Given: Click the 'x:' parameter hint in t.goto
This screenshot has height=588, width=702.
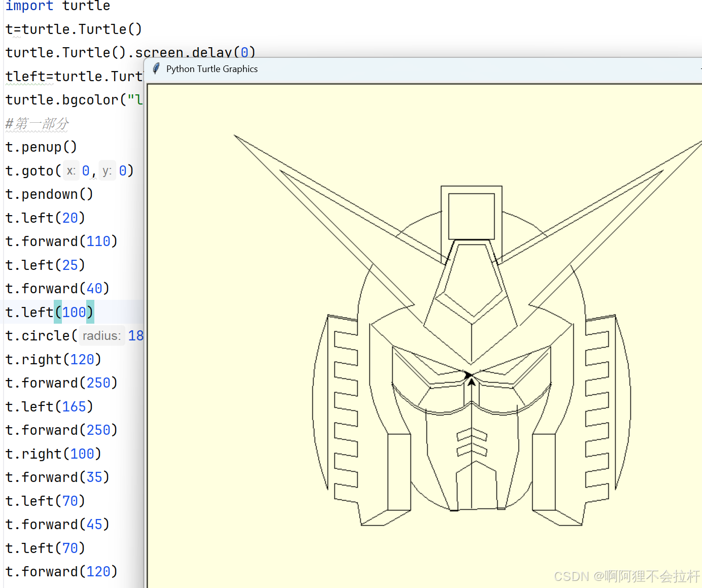Looking at the screenshot, I should click(71, 171).
